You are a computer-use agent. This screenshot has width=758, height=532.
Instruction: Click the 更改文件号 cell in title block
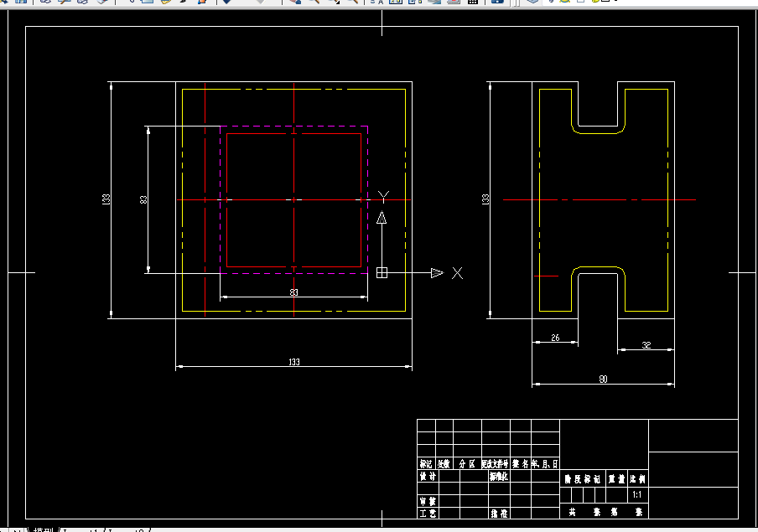[x=496, y=464]
